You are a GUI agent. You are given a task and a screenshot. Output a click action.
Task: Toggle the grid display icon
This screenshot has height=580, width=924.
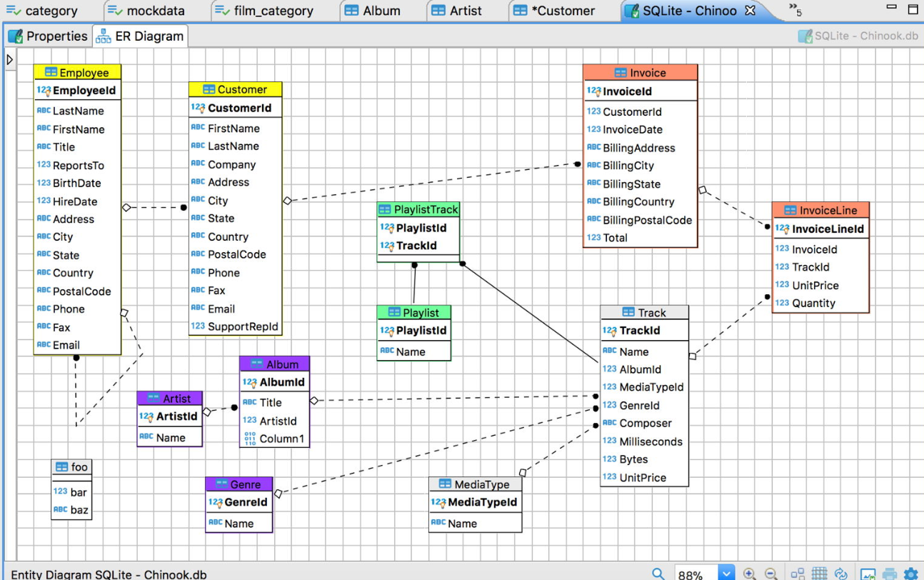click(820, 574)
